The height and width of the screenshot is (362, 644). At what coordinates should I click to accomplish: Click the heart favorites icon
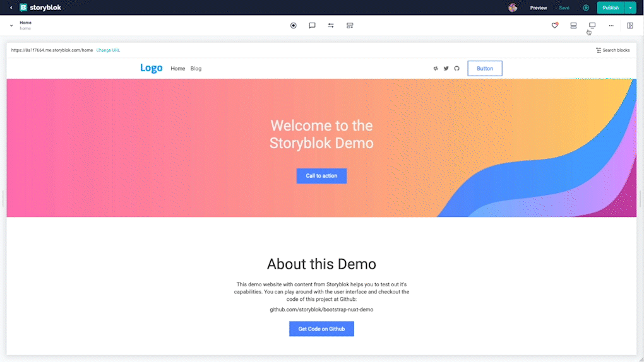[555, 25]
